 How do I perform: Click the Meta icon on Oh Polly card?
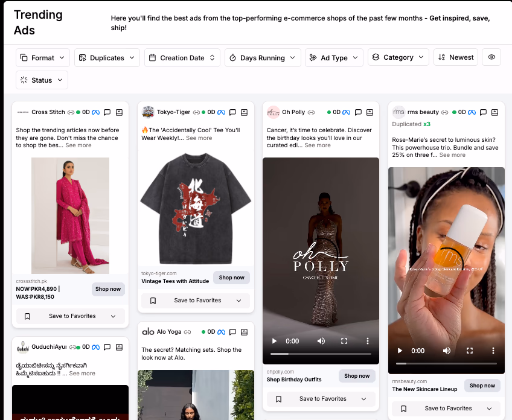click(x=347, y=112)
